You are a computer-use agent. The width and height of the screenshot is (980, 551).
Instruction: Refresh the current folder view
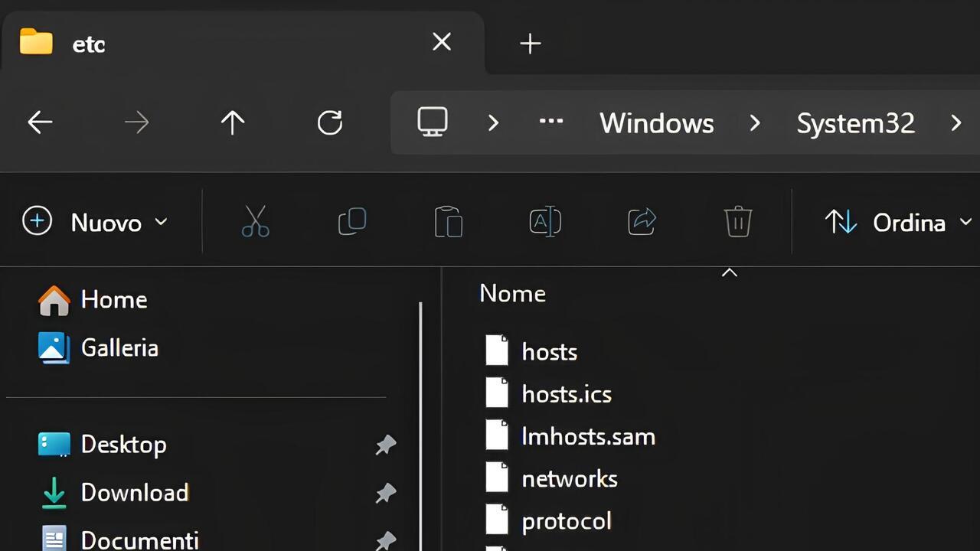point(330,122)
